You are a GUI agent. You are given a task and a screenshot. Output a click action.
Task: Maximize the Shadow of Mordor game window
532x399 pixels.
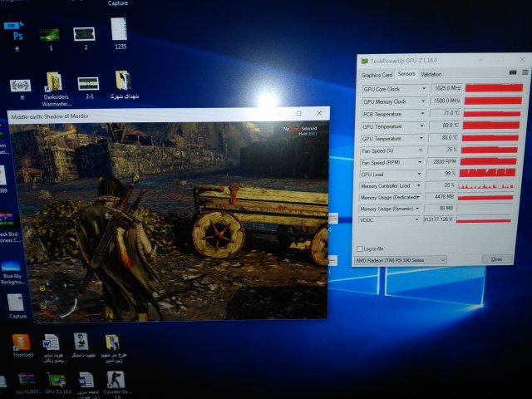pyautogui.click(x=299, y=113)
